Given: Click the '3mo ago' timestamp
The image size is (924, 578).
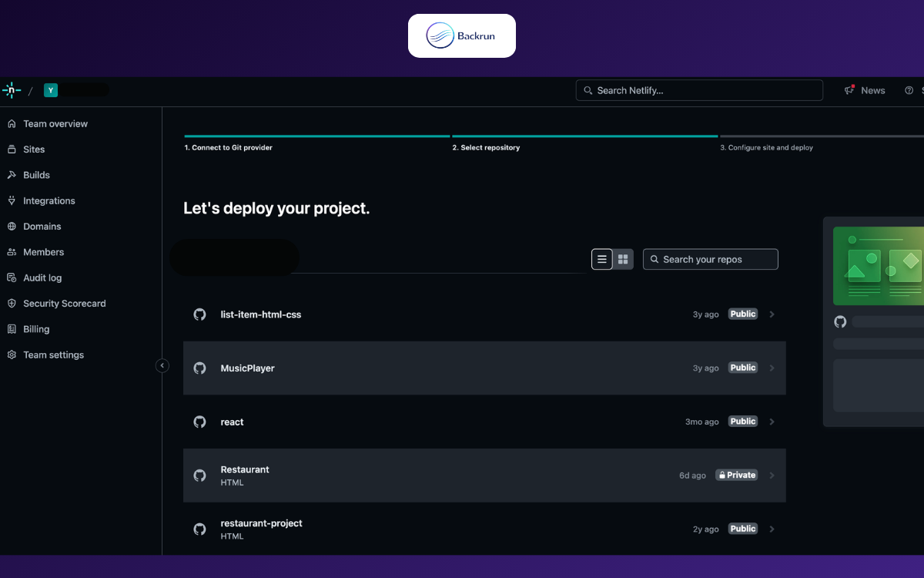Looking at the screenshot, I should [x=702, y=422].
